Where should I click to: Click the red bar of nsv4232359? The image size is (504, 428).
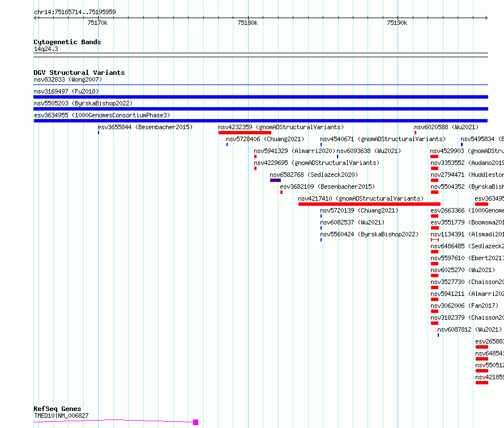245,133
